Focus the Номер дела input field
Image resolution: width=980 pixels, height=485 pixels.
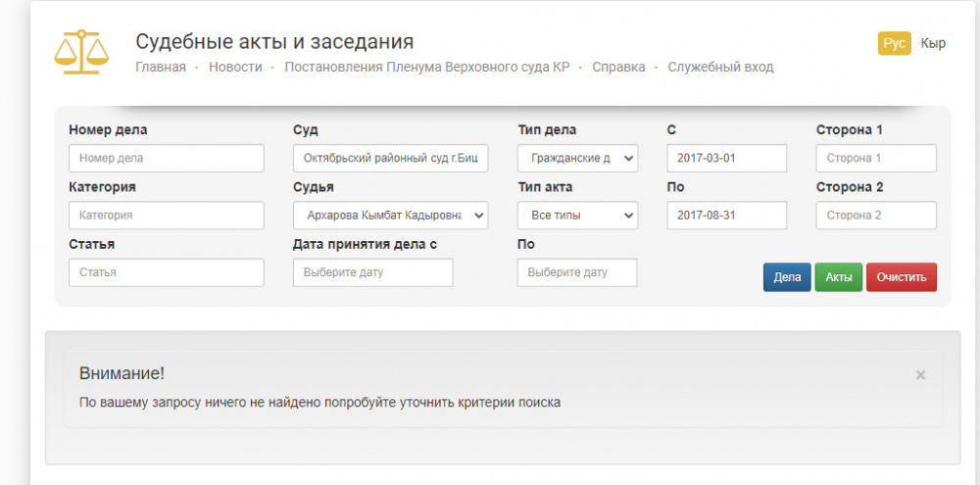click(167, 158)
